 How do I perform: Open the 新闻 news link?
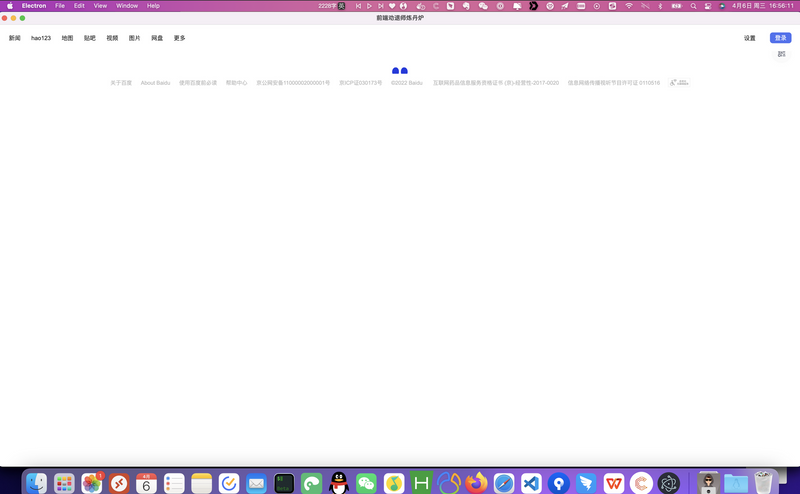coord(15,38)
